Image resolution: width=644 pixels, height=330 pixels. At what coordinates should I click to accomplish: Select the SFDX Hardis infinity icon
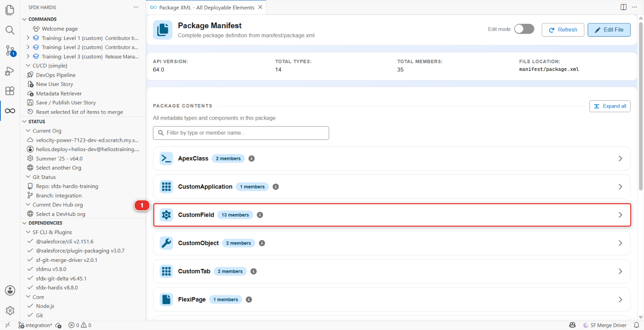[10, 111]
